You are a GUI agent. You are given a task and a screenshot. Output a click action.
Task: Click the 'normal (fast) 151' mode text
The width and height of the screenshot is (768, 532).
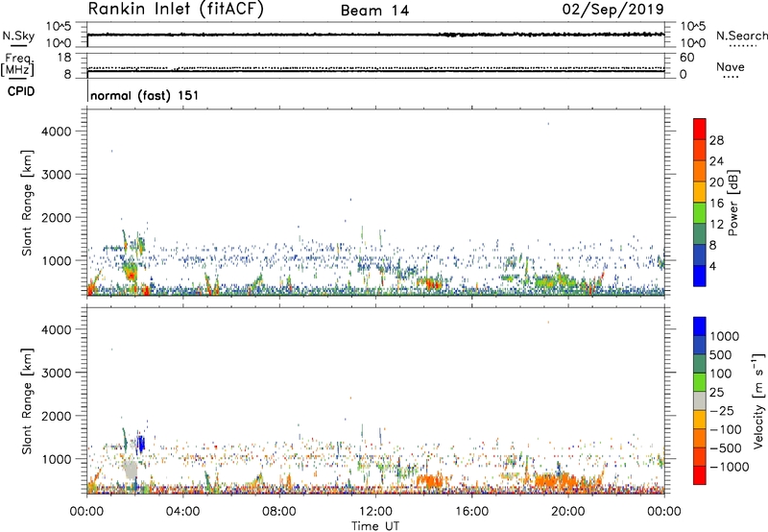(145, 95)
